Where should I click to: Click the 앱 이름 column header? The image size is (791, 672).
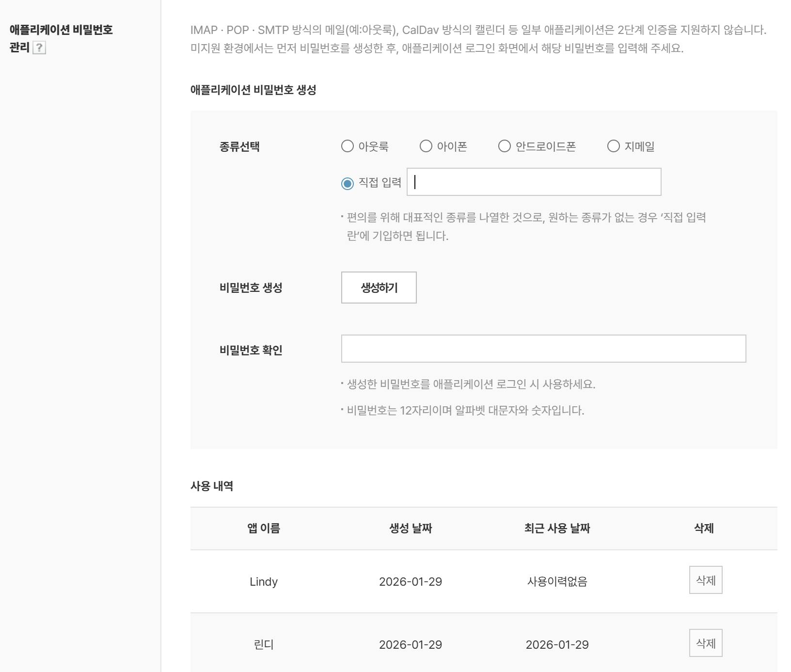264,528
